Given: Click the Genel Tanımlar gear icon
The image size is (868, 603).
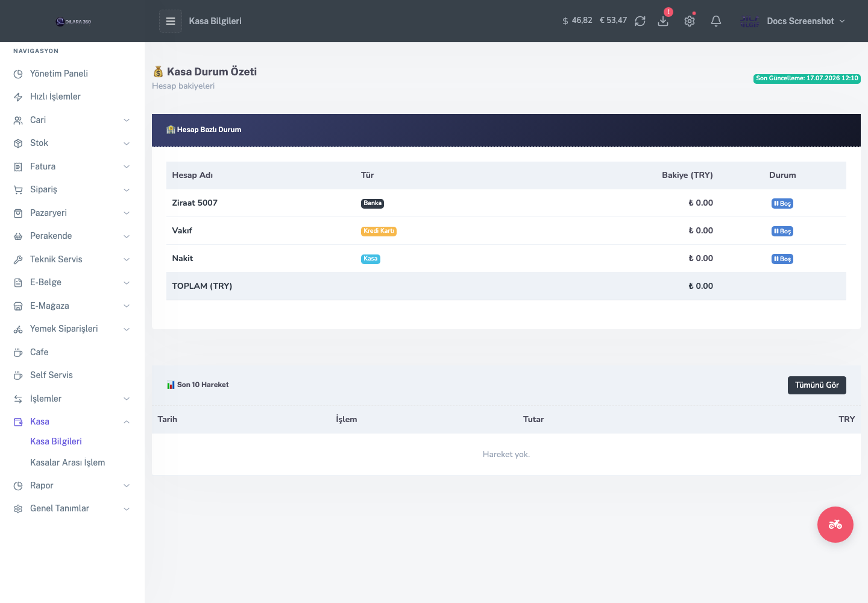Looking at the screenshot, I should pyautogui.click(x=18, y=509).
